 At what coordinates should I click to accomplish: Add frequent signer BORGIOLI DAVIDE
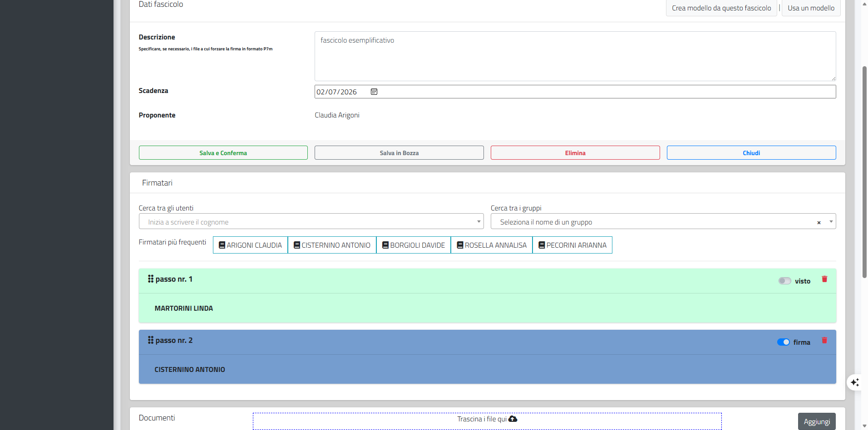414,245
